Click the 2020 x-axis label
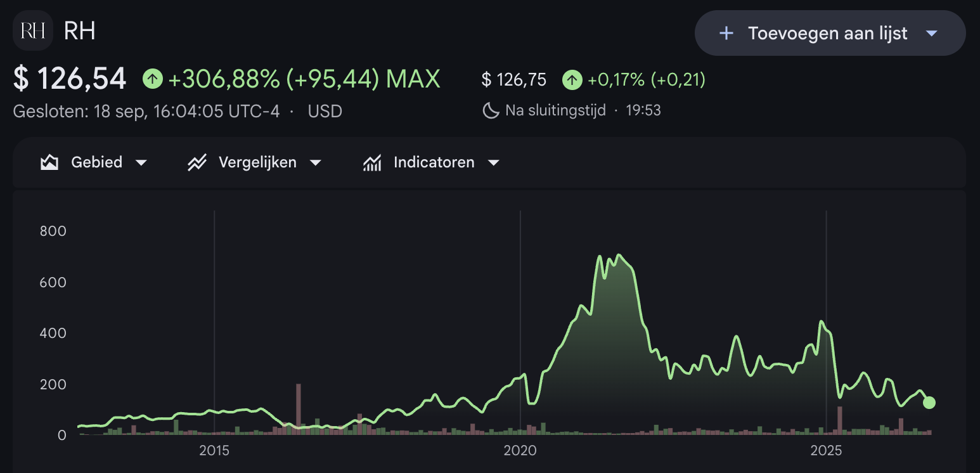The image size is (980, 473). (x=520, y=451)
